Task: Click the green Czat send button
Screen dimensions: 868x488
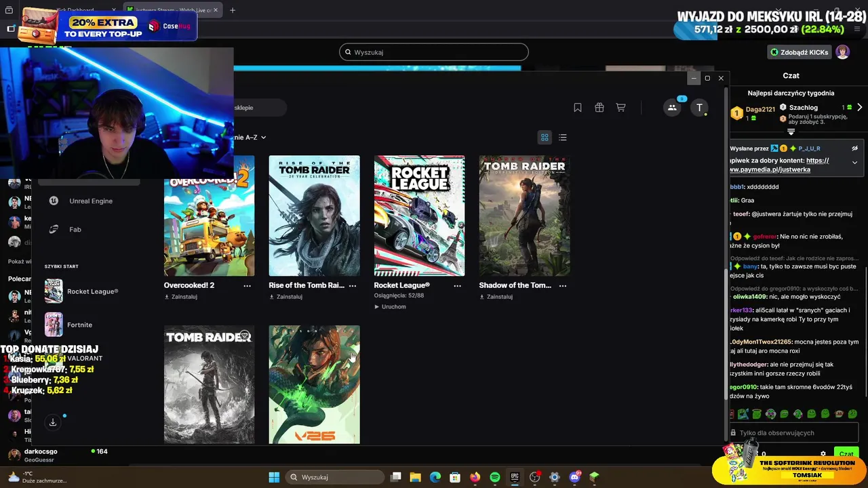Action: pos(846,453)
